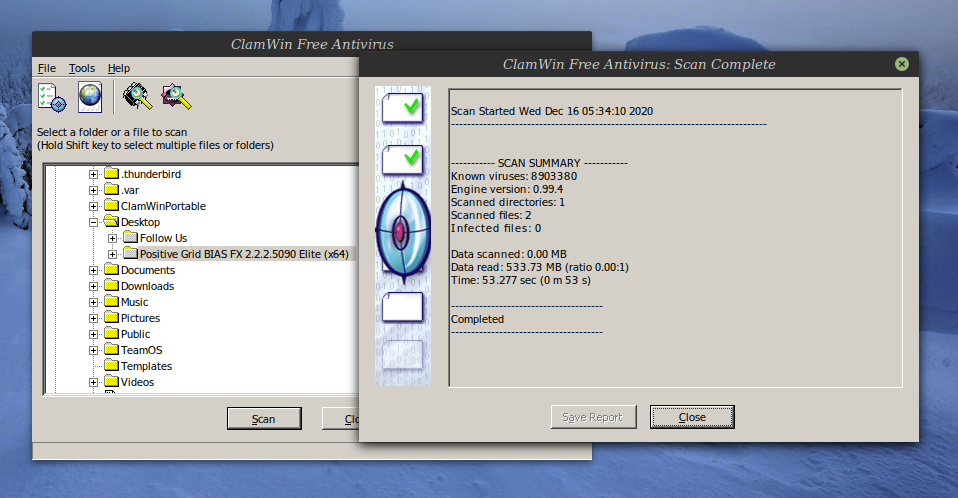Click the Music folder icon
Image resolution: width=958 pixels, height=498 pixels.
[x=111, y=301]
